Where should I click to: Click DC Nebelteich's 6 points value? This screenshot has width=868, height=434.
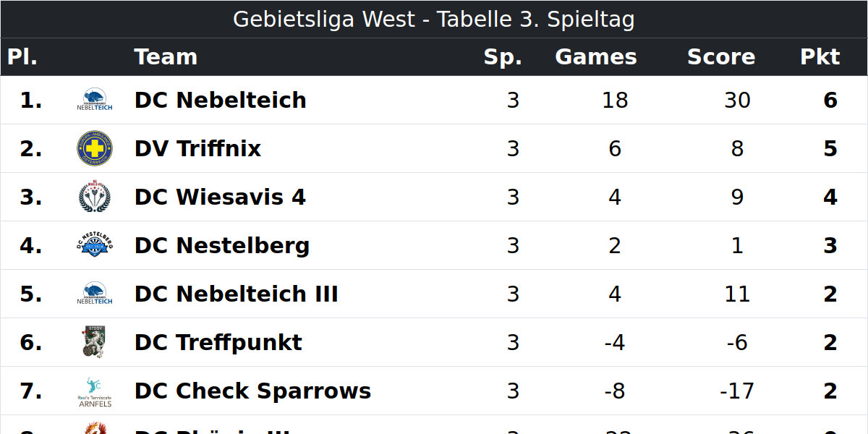coord(830,100)
